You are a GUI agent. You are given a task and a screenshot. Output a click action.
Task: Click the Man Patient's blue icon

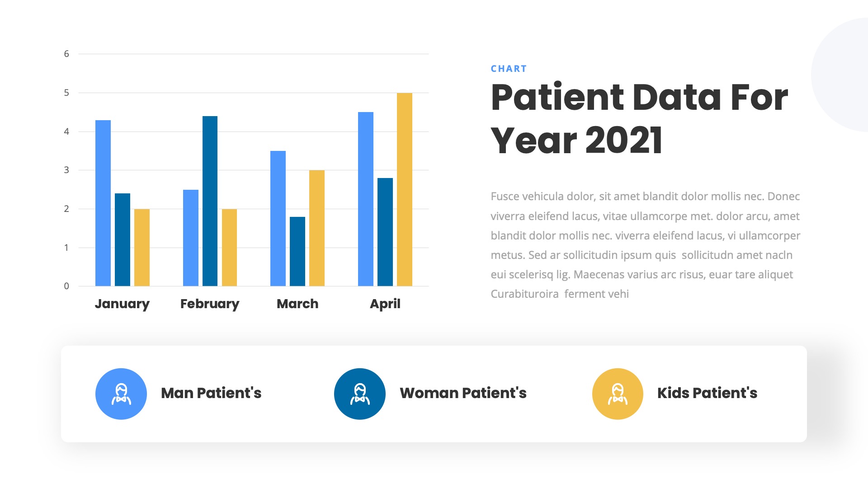tap(121, 394)
